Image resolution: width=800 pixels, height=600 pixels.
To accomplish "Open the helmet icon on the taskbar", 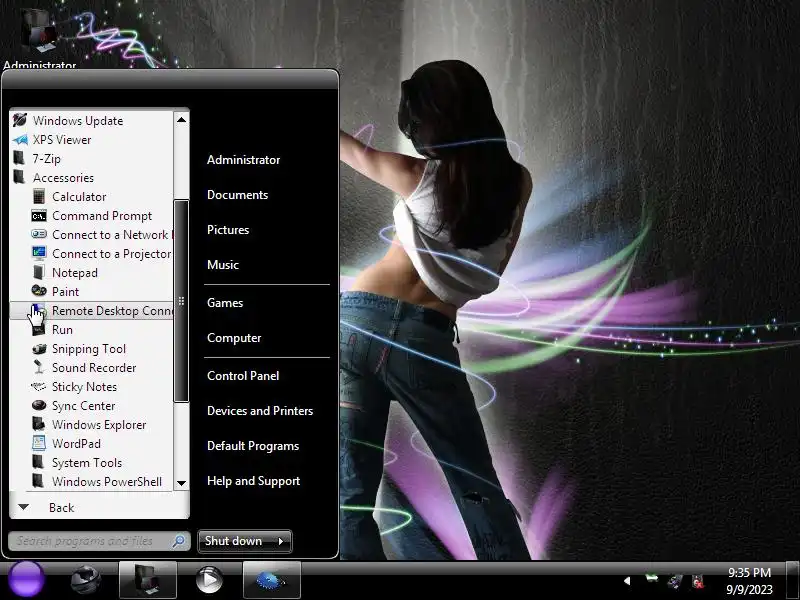I will (86, 581).
